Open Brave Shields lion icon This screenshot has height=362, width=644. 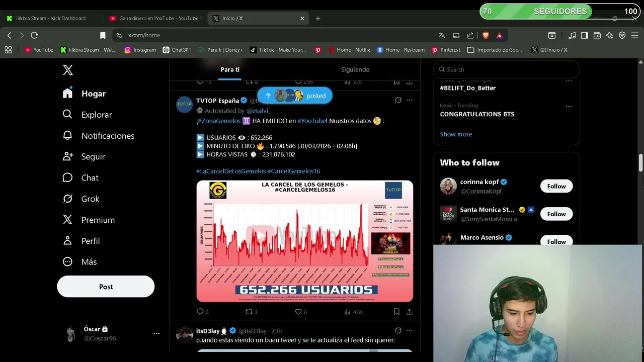486,35
